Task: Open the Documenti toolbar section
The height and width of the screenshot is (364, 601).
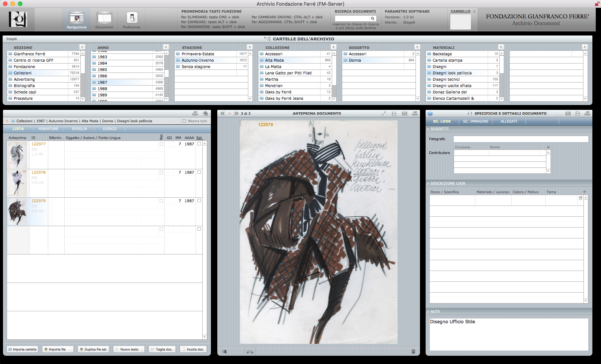Action: click(x=104, y=20)
